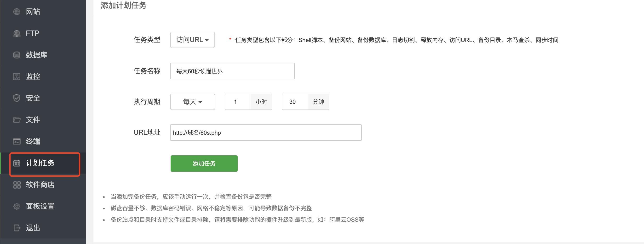This screenshot has width=644, height=244.
Task: Click the FTP sidebar icon
Action: coord(17,33)
